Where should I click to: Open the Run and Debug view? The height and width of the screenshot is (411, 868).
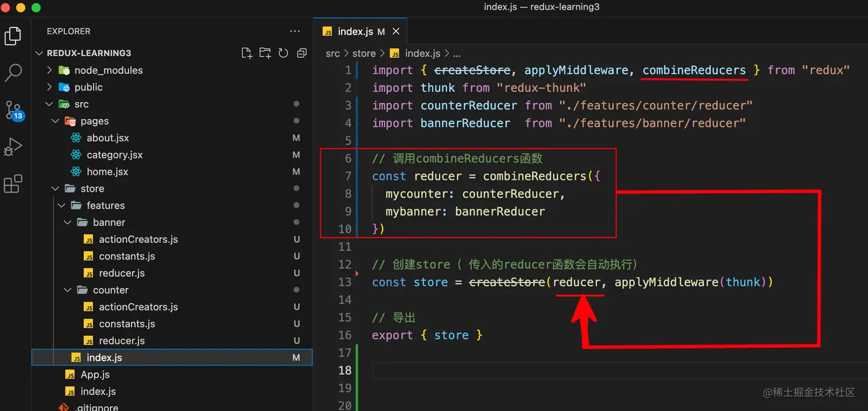tap(13, 147)
